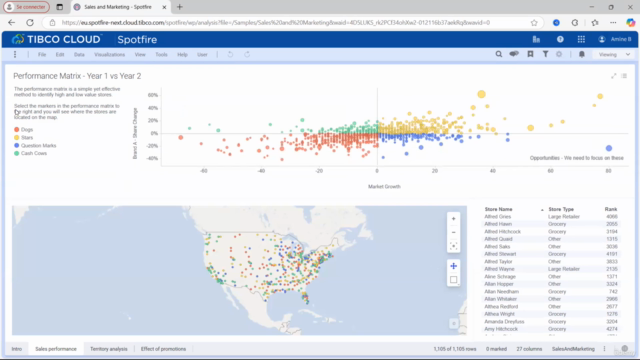
Task: Click the browser back arrow
Action: coord(11,22)
